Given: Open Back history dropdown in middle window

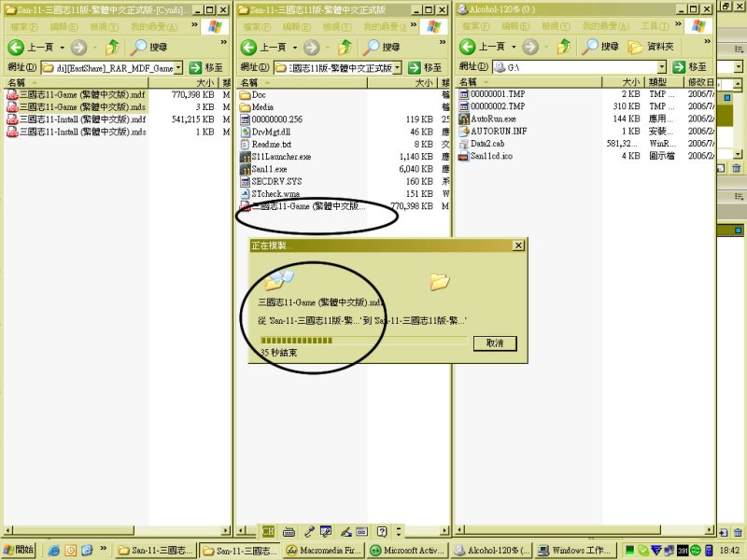Looking at the screenshot, I should pyautogui.click(x=294, y=48).
